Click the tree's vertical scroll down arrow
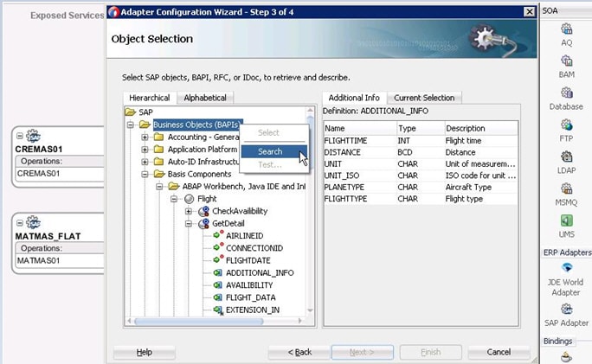This screenshot has height=364, width=592. tap(310, 310)
